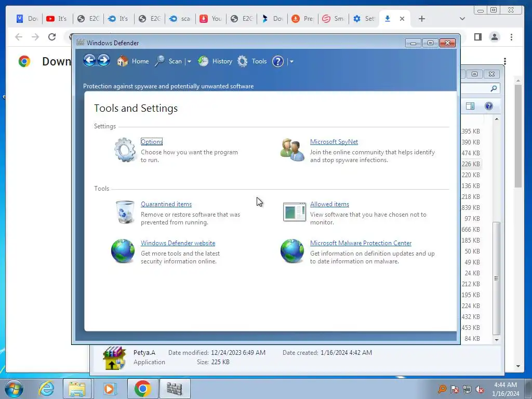Open Microsoft Malware Protection Center link

pyautogui.click(x=361, y=243)
